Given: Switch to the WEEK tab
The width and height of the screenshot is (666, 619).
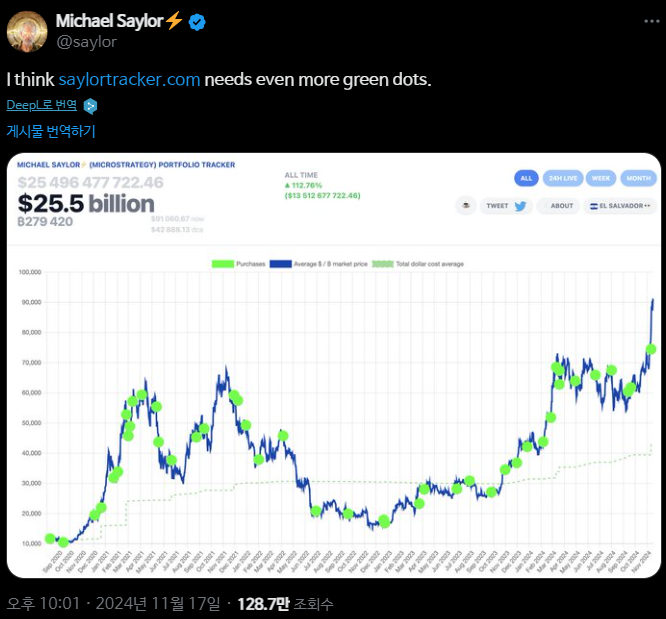Looking at the screenshot, I should (601, 178).
